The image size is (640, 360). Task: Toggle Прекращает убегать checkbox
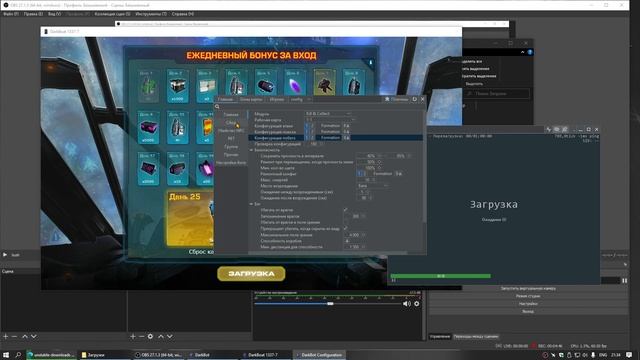pyautogui.click(x=346, y=228)
